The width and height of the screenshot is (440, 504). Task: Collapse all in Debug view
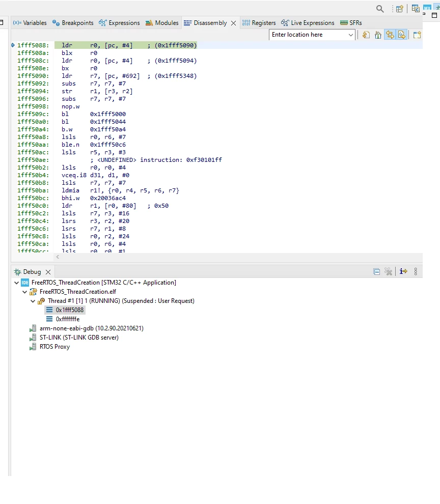[377, 272]
